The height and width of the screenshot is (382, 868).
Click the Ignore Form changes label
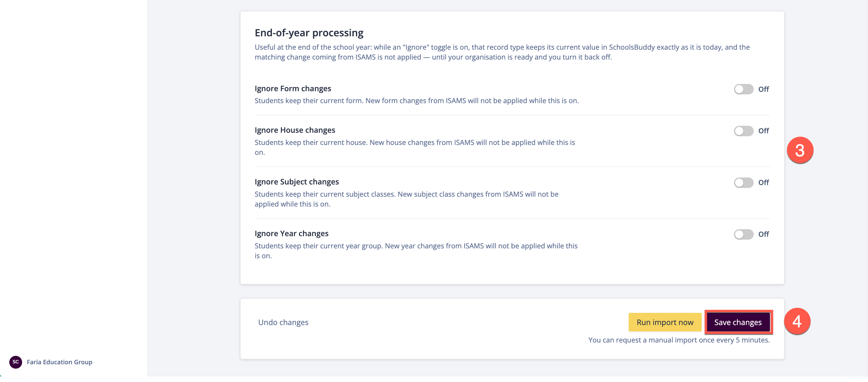(x=293, y=89)
